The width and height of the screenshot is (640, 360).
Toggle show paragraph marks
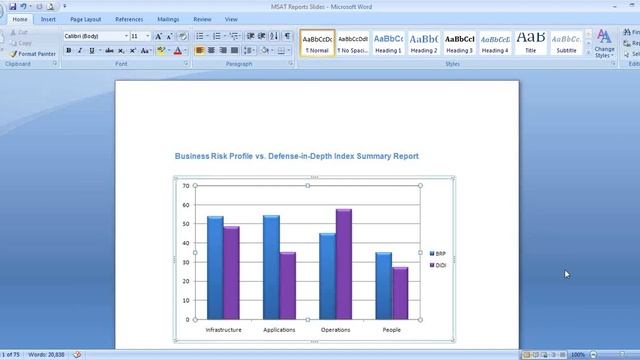tap(287, 36)
